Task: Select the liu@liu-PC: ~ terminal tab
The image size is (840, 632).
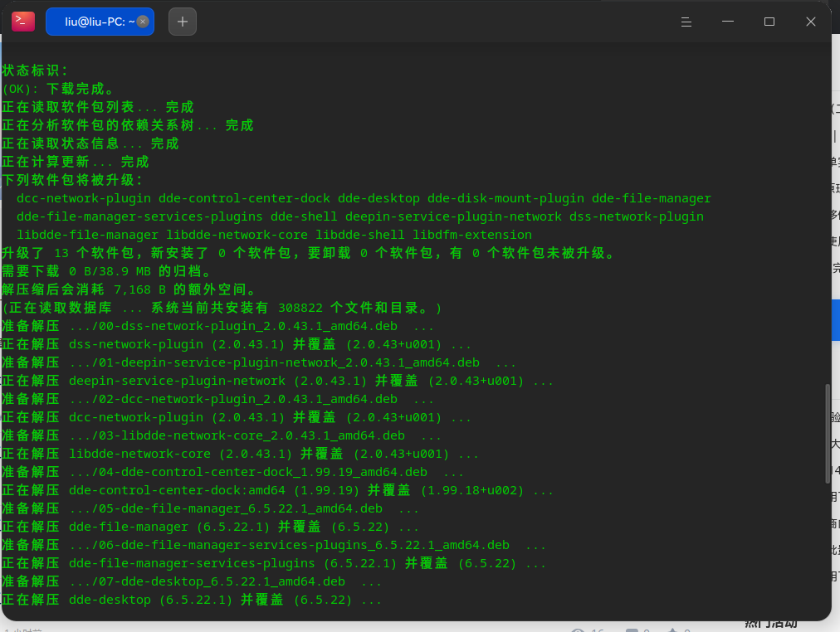Action: coord(93,21)
